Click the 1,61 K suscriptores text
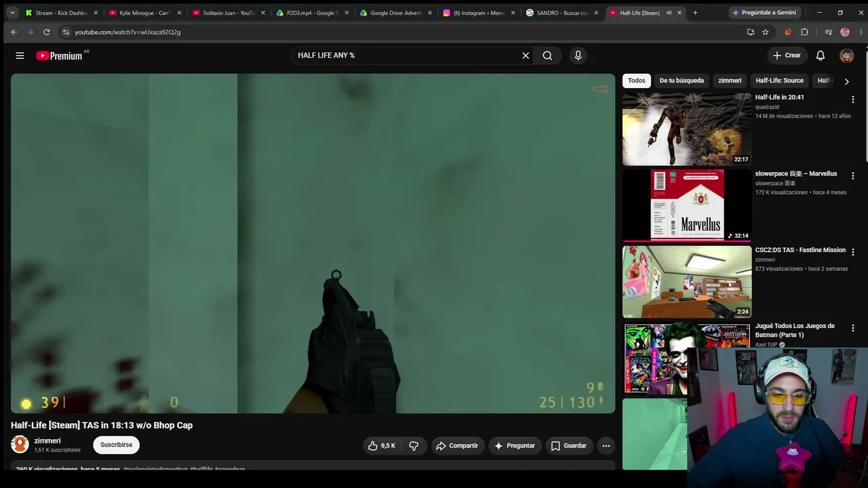868x488 pixels. click(58, 450)
